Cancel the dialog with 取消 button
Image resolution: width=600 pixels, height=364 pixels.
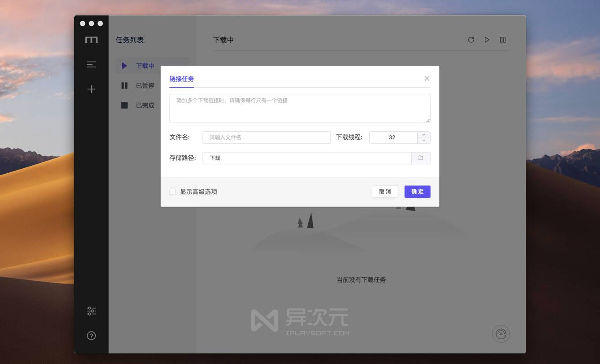384,192
